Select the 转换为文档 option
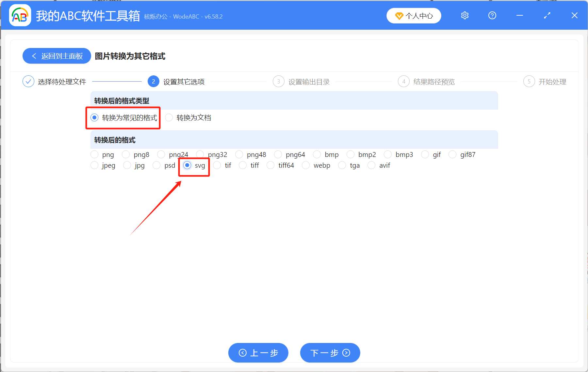Screen dimensions: 588x372 pos(169,117)
